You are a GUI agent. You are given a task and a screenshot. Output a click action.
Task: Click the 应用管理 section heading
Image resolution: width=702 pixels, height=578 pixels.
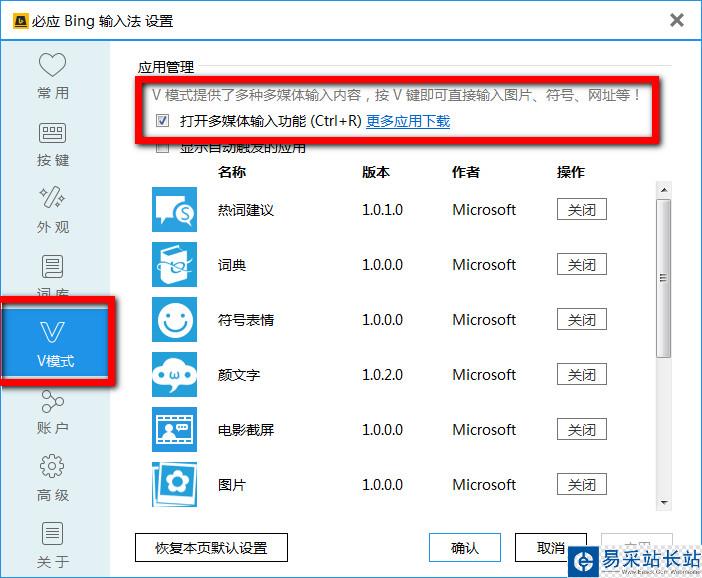pos(166,67)
